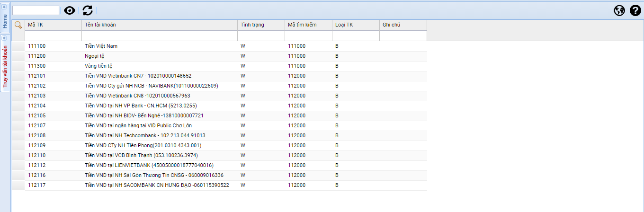644x212 pixels.
Task: Switch to the Home tab
Action: click(5, 21)
